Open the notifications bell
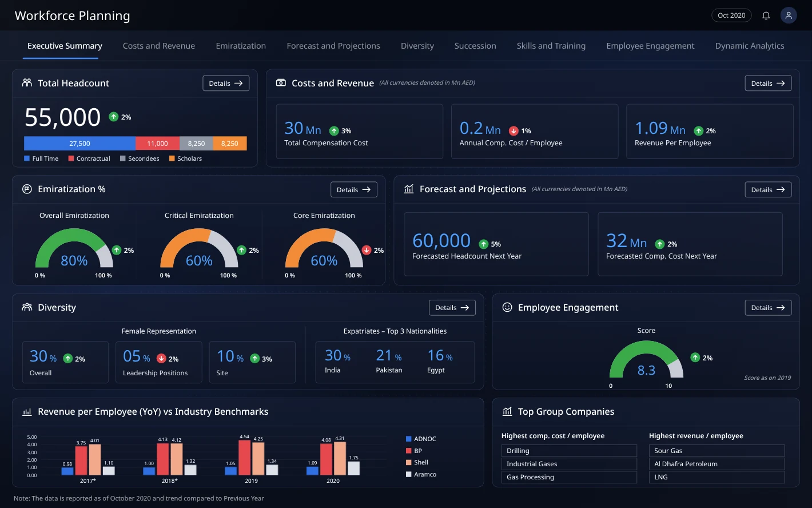 coord(766,15)
